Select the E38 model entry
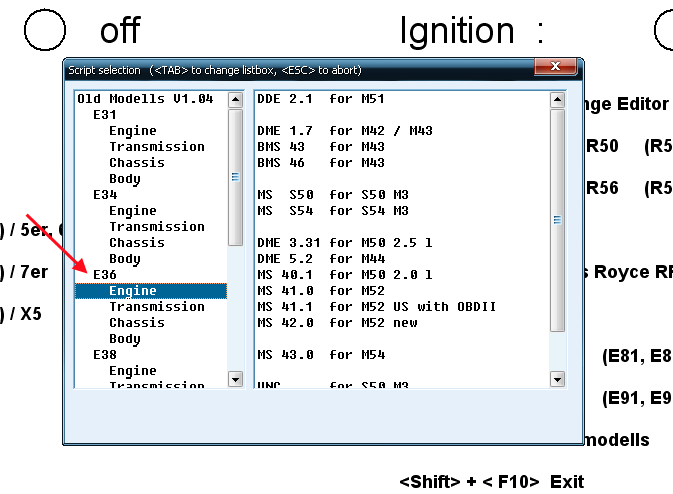 [x=105, y=355]
